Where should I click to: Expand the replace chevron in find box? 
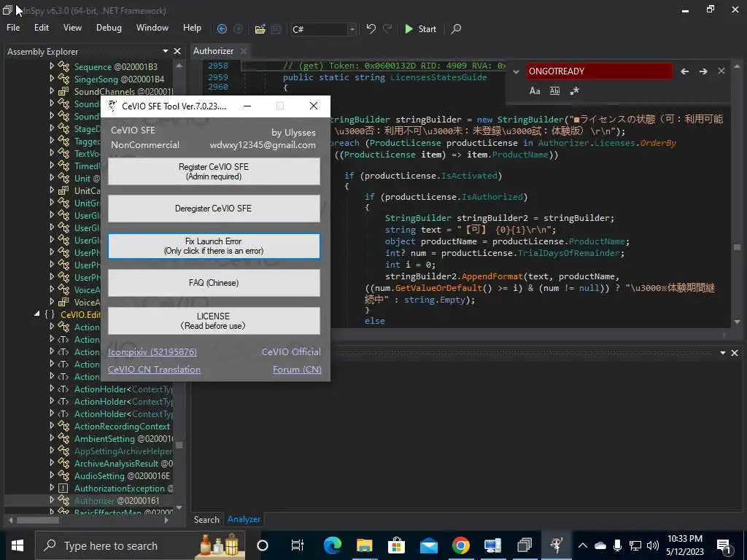(516, 72)
